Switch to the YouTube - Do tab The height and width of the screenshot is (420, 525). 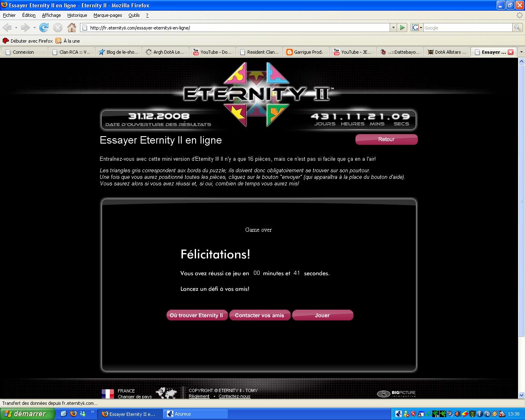(x=213, y=52)
